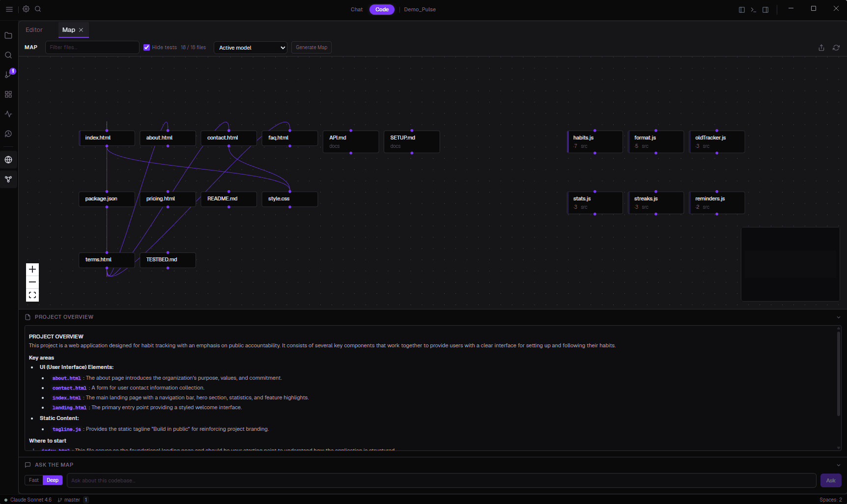This screenshot has height=504, width=847.
Task: Click the Demo_Pulse project name
Action: 420,9
